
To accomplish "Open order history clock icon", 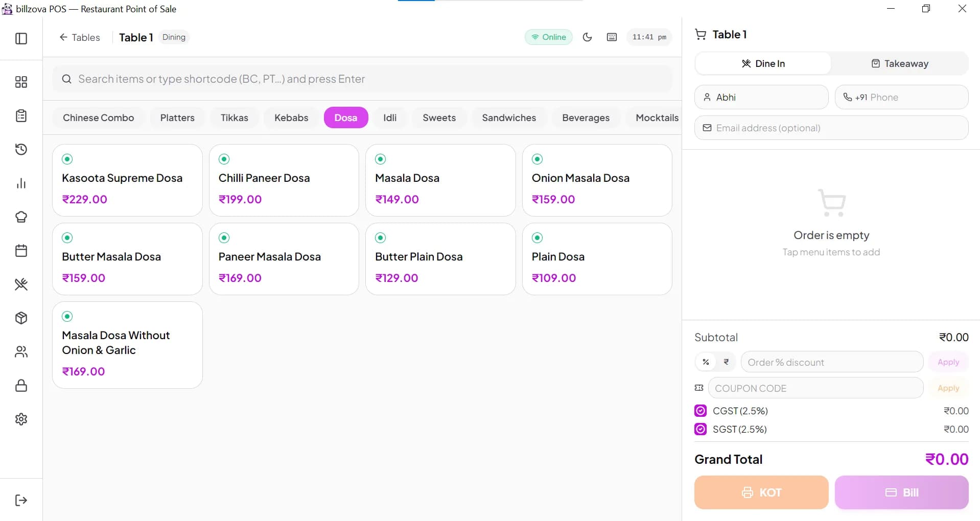I will [21, 150].
